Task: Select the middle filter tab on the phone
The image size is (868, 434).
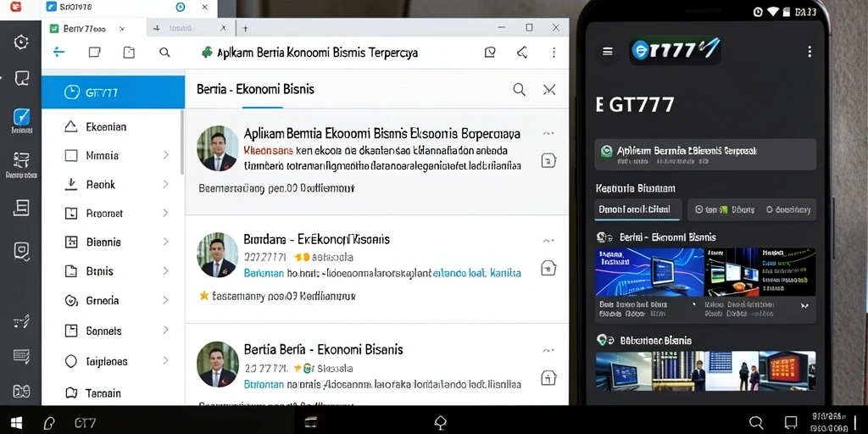Action: pos(724,210)
